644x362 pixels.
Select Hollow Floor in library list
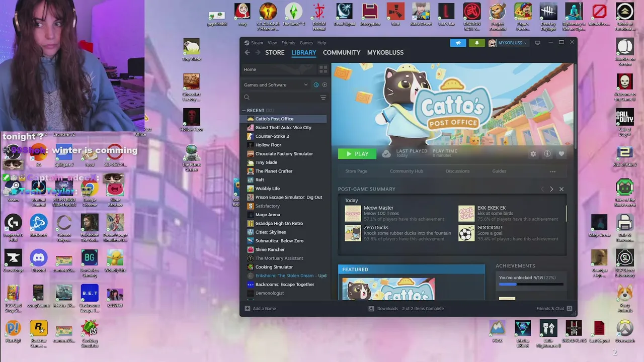point(284,145)
